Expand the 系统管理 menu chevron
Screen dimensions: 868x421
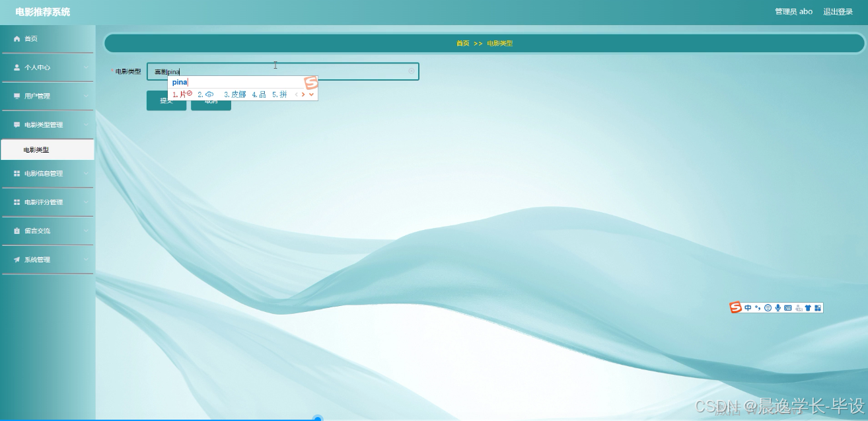[x=86, y=260]
